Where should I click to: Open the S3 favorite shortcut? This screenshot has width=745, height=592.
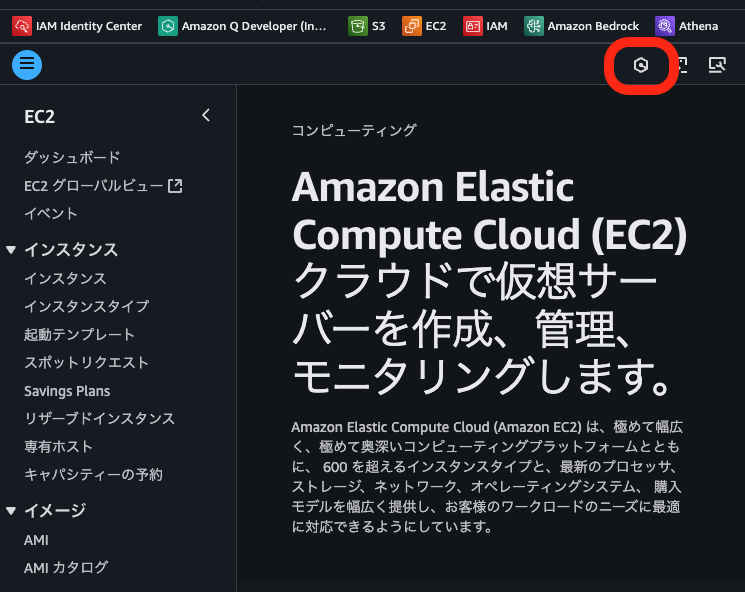tap(366, 26)
